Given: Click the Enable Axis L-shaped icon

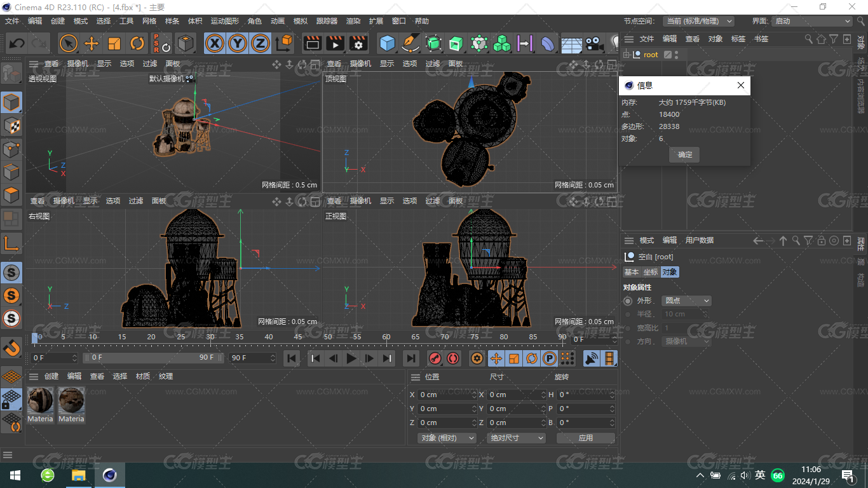Looking at the screenshot, I should point(11,243).
